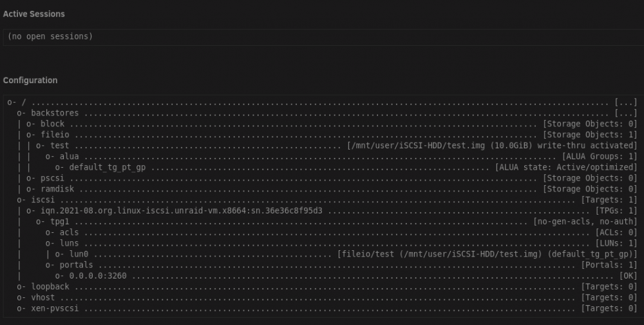
Task: Click the 'test' fileio object name
Action: pos(59,146)
